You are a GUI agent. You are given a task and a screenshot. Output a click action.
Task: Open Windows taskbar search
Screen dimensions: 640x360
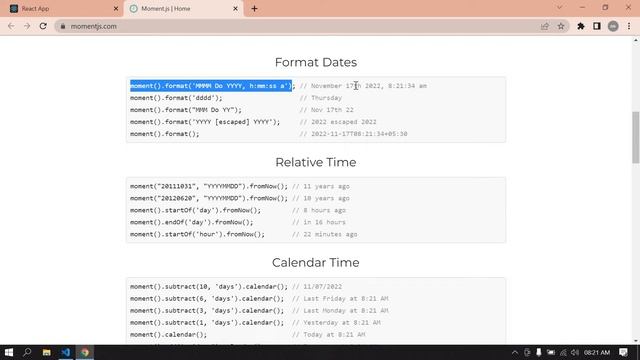[27, 352]
